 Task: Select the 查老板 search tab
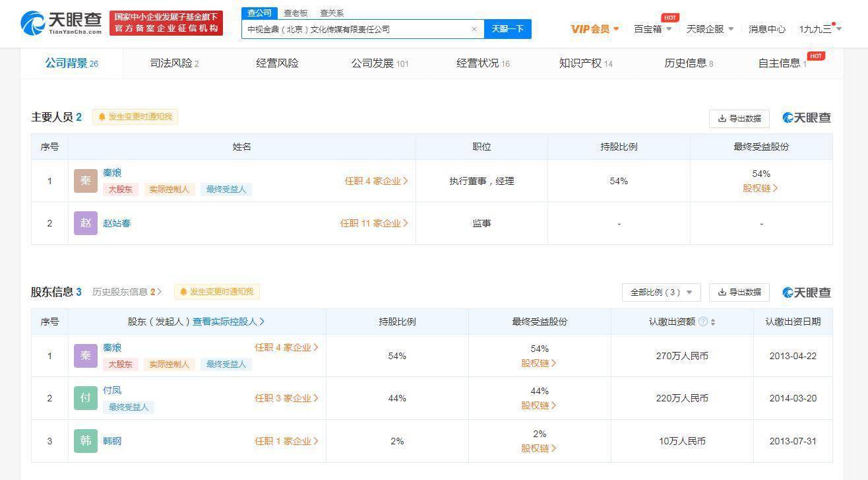point(295,13)
